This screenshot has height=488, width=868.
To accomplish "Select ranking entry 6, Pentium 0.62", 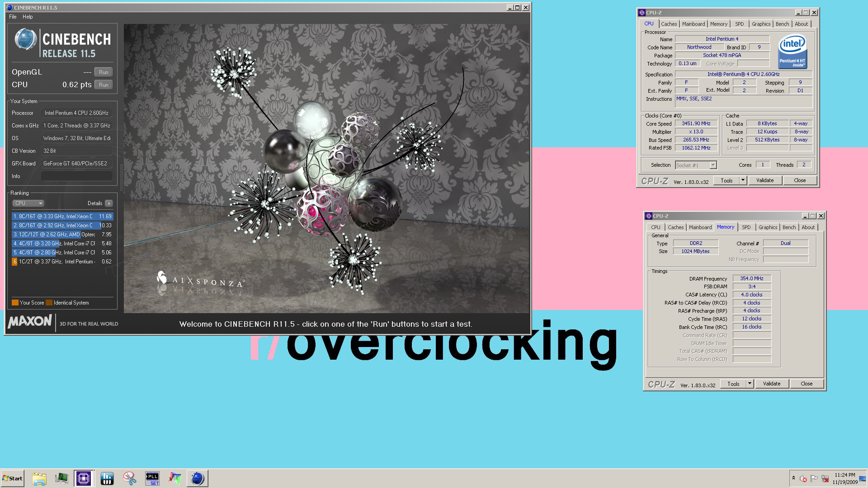I will pos(62,262).
